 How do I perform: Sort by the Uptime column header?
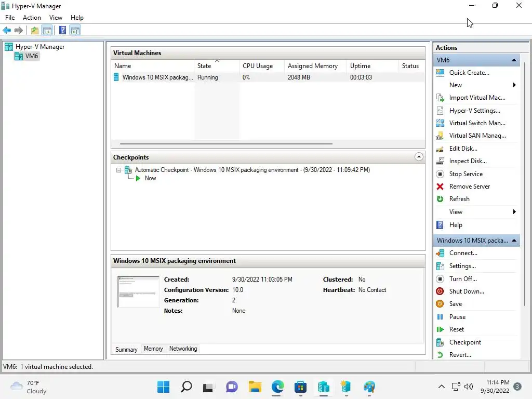point(372,66)
